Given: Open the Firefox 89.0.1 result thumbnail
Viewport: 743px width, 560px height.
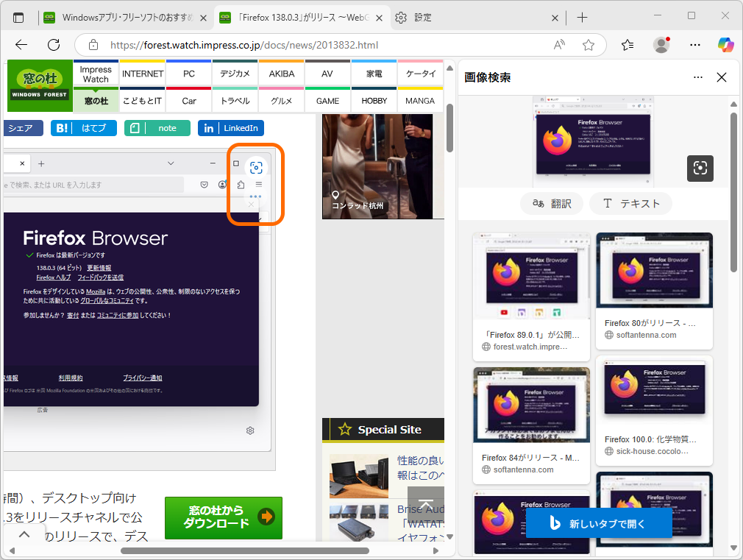Looking at the screenshot, I should click(x=531, y=275).
